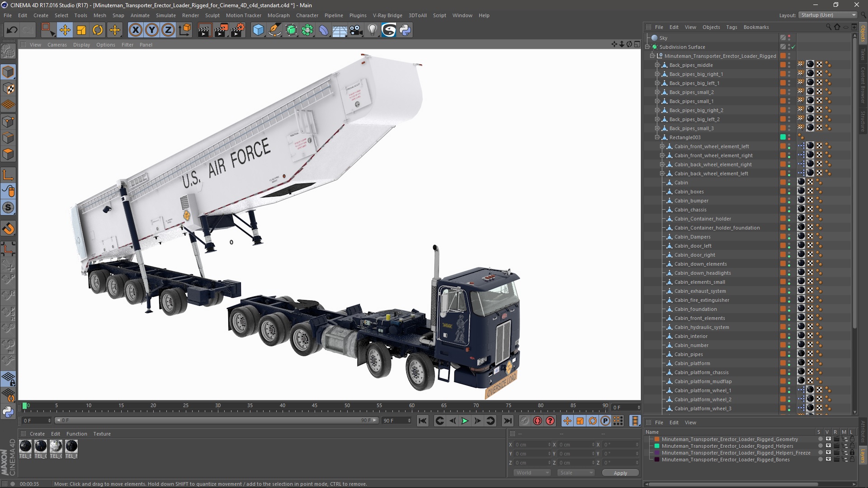This screenshot has height=488, width=868.
Task: Click Play Forwards button
Action: 465,421
